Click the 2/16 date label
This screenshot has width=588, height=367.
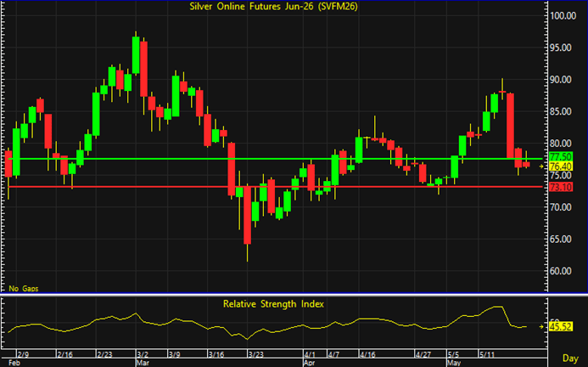[x=64, y=354]
